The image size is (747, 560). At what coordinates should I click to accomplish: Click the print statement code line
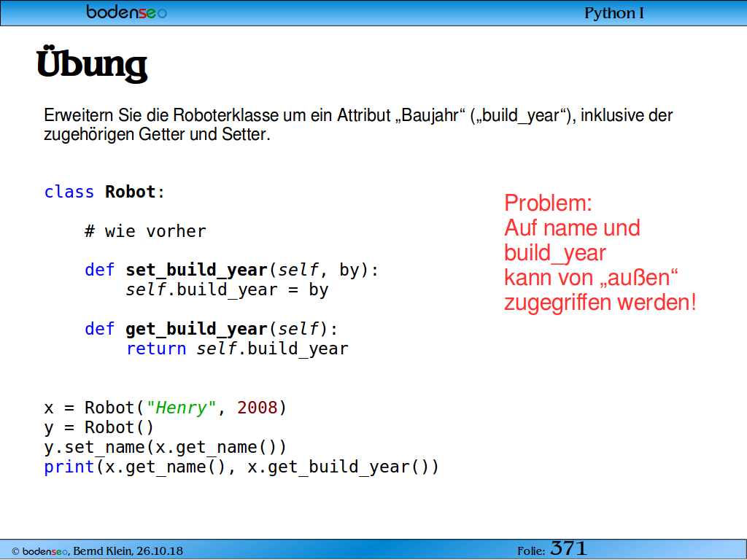point(241,467)
